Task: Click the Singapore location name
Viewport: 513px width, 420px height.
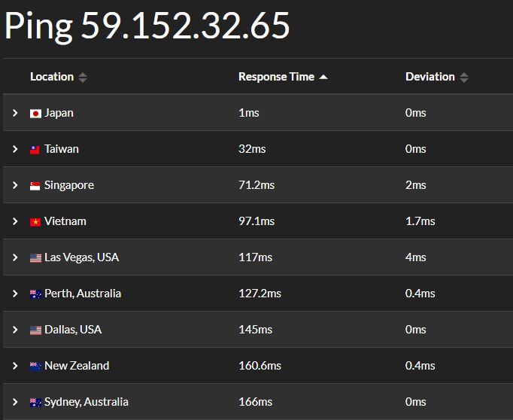Action: [69, 185]
